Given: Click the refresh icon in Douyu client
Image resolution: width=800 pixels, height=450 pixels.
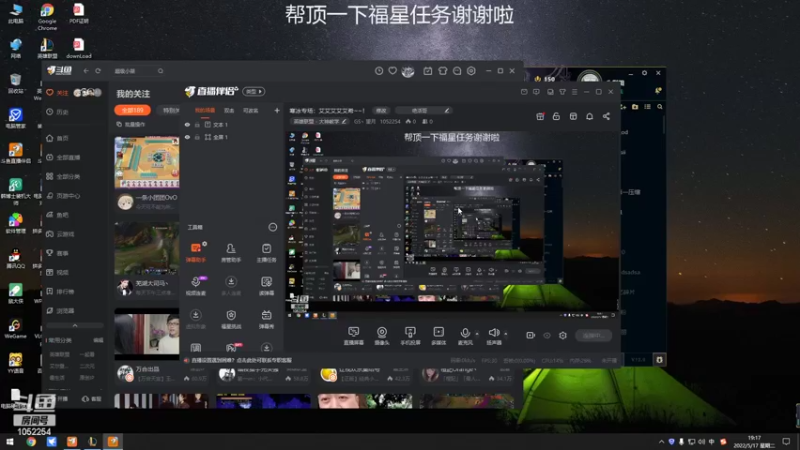Looking at the screenshot, I should [98, 71].
